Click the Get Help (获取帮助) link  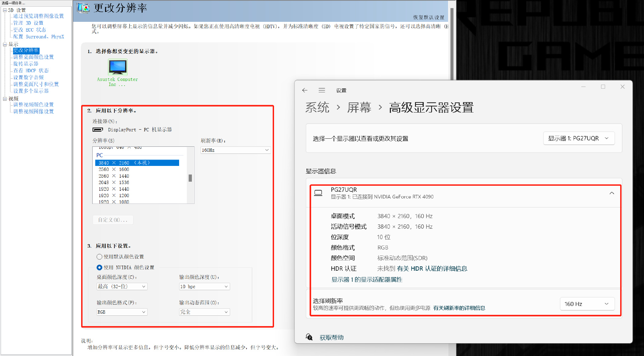(331, 338)
